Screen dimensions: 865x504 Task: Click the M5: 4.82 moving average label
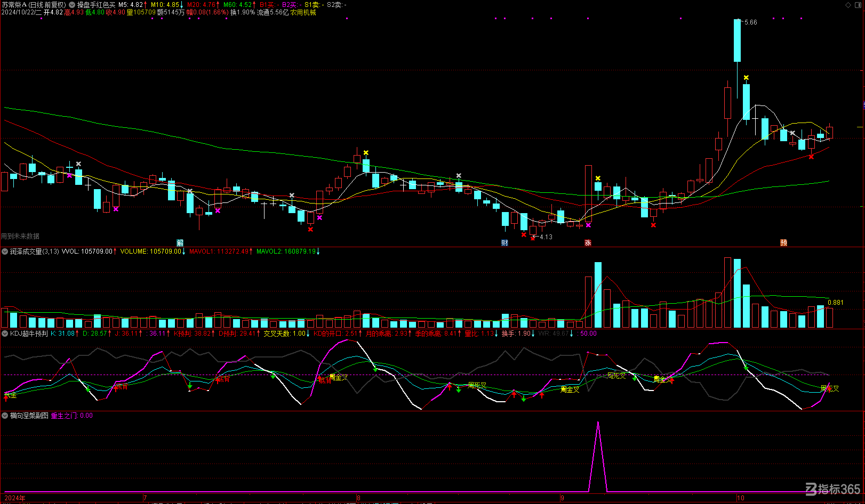[x=131, y=5]
